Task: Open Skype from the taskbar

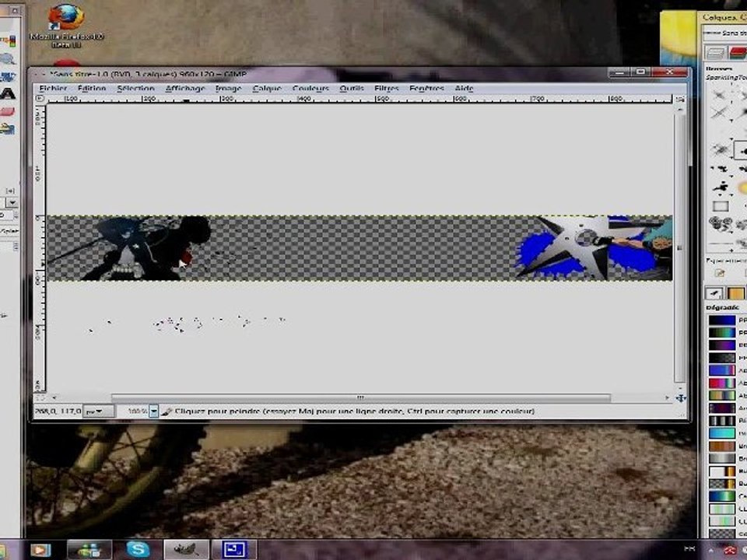Action: (x=138, y=550)
